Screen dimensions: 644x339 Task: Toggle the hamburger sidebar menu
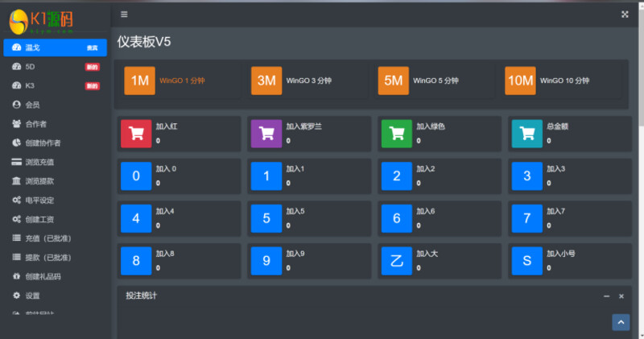(x=123, y=14)
